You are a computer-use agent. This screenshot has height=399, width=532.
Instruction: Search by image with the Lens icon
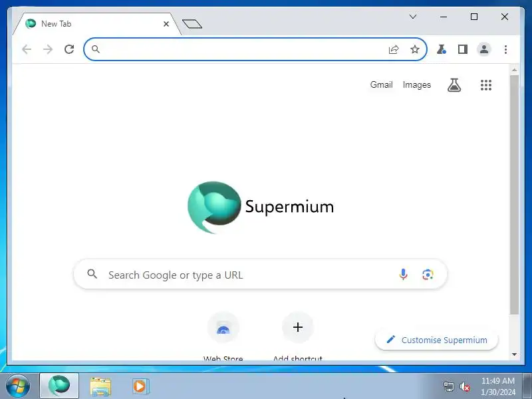428,275
